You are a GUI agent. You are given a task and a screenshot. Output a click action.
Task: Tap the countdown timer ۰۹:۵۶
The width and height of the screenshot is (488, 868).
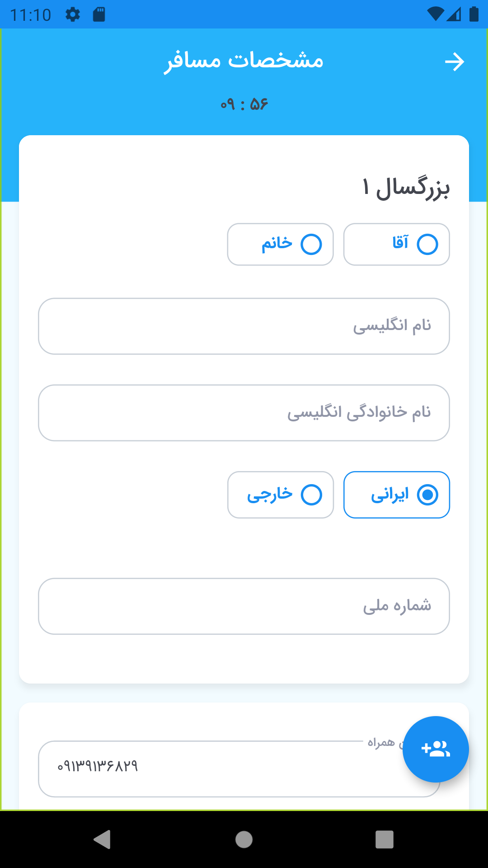pyautogui.click(x=244, y=104)
